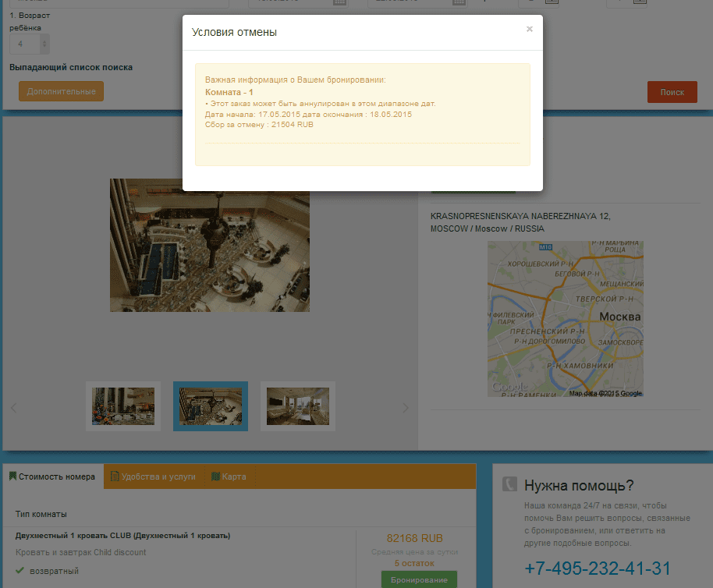This screenshot has width=713, height=588.
Task: Go to previous gallery thumbnails arrow
Action: (13, 408)
